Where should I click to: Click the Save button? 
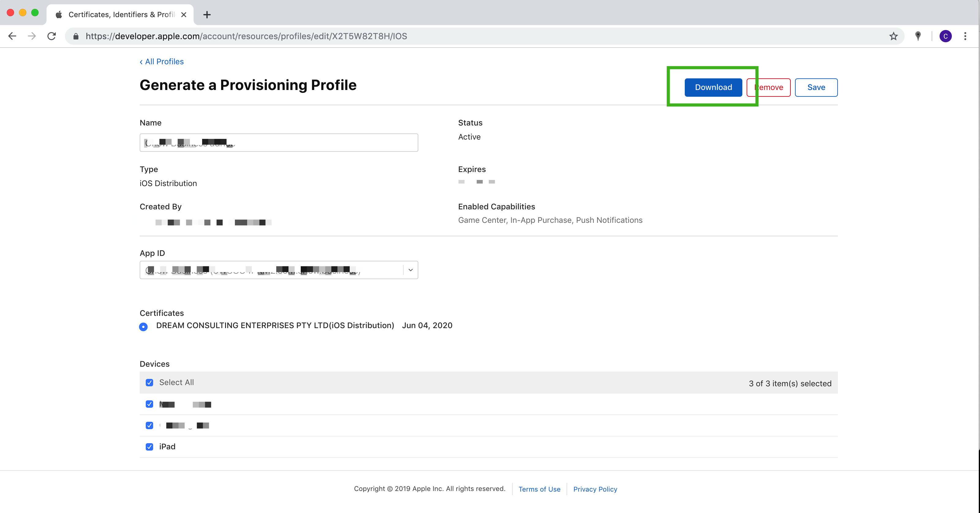click(x=816, y=88)
